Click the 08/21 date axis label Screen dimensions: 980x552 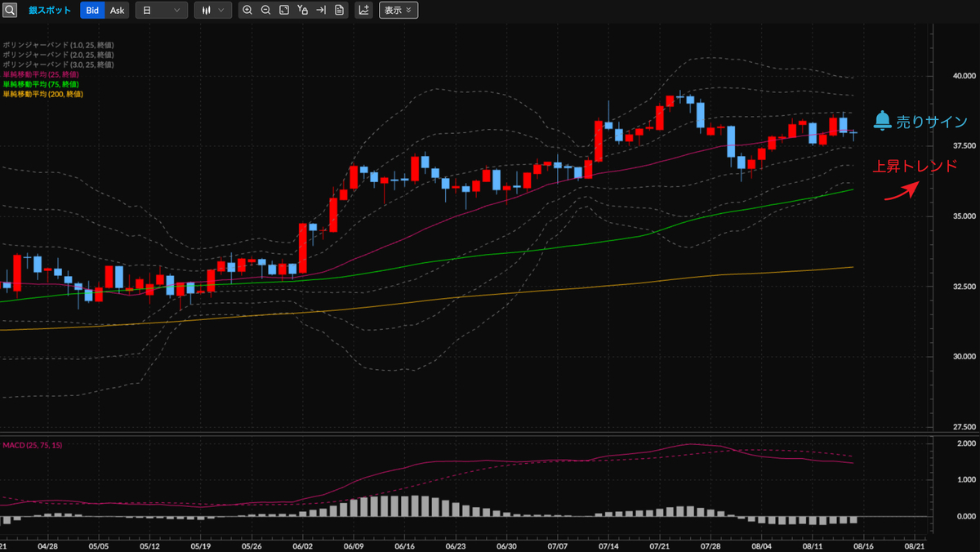pos(914,545)
